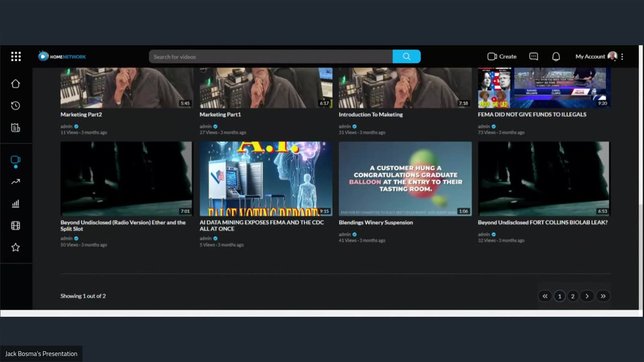The width and height of the screenshot is (644, 362).
Task: Open the AI Data Mining video thumbnail
Action: (266, 178)
